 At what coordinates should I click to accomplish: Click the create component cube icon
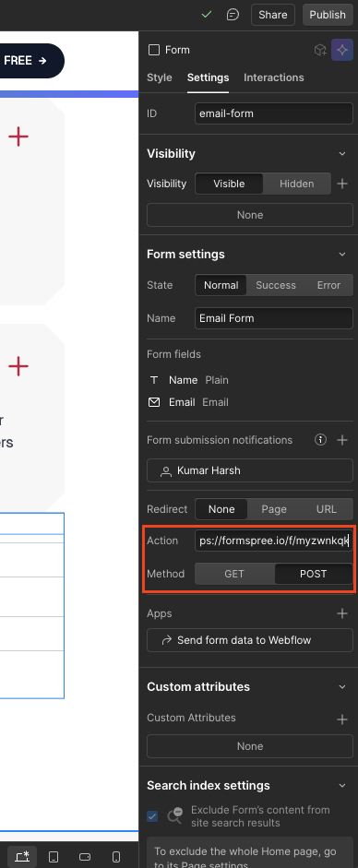[x=320, y=50]
